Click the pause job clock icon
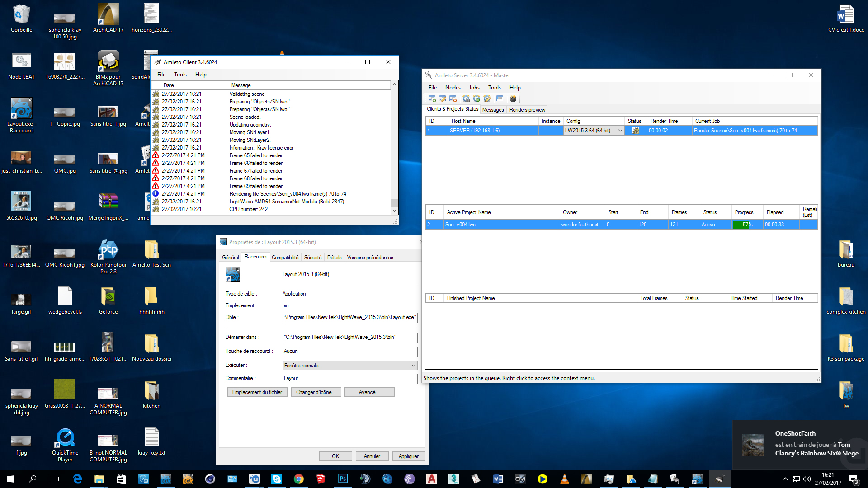Screen dimensions: 868x488 466,99
